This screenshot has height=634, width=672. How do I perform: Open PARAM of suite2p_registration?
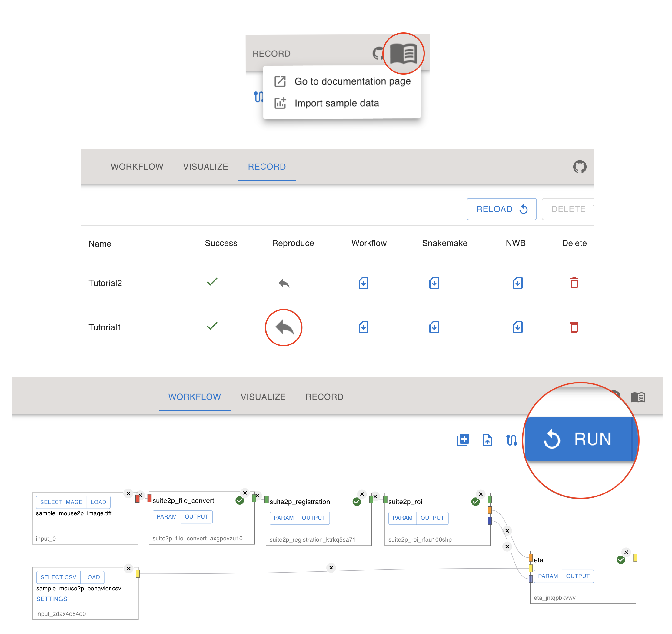[284, 518]
